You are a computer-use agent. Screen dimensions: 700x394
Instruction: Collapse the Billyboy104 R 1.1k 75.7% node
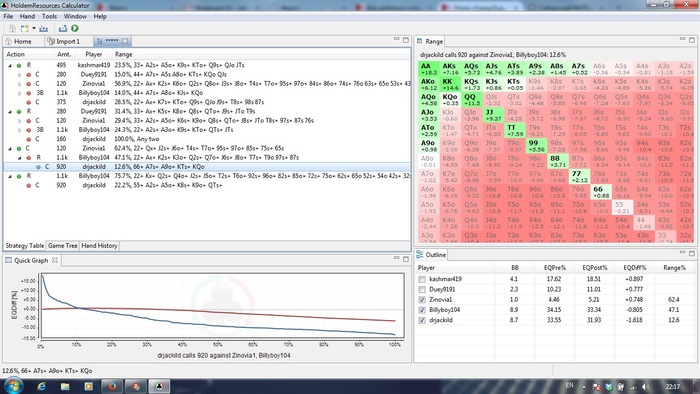pos(10,176)
